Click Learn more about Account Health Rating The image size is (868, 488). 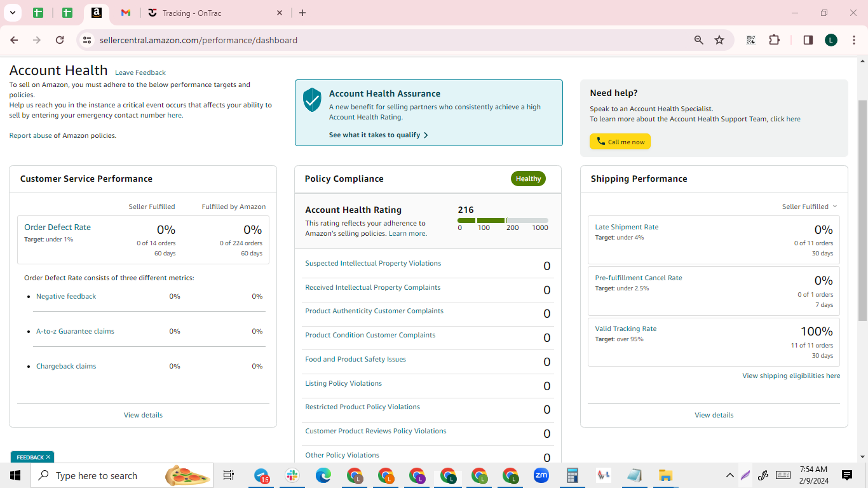(x=407, y=233)
